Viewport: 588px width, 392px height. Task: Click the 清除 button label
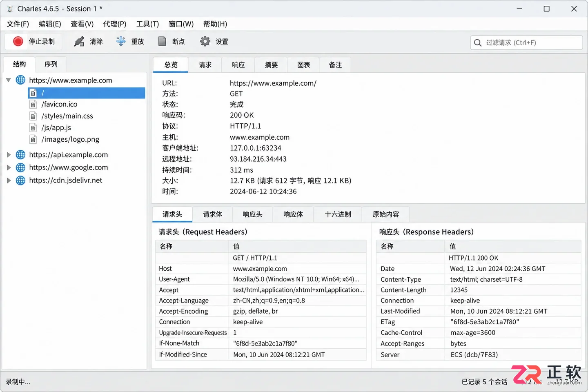[x=96, y=42]
